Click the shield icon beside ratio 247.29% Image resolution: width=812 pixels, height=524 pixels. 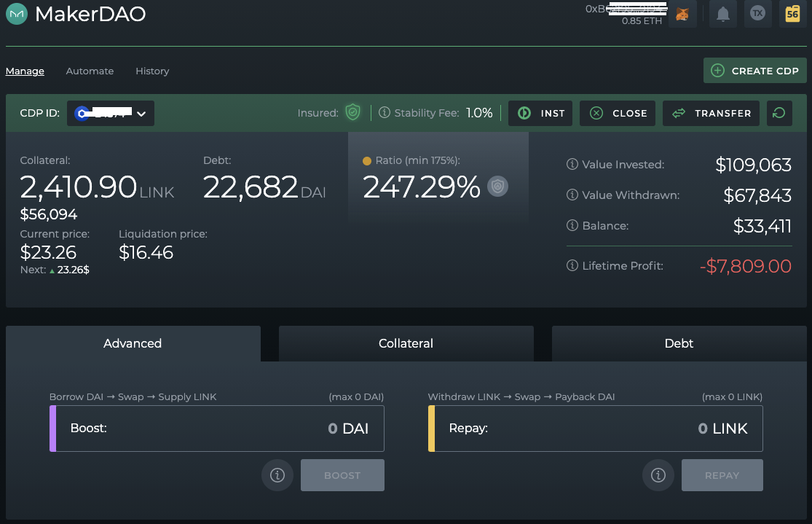(497, 186)
